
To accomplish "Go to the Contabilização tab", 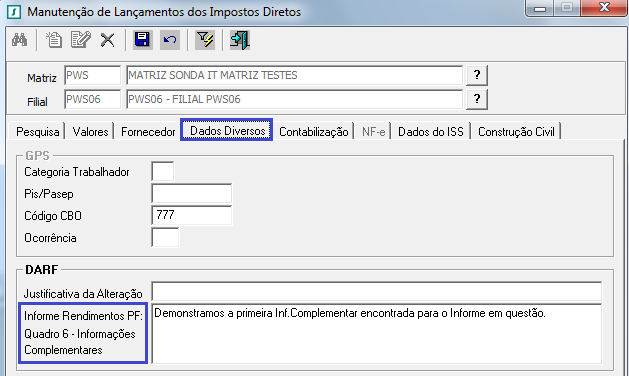I will point(313,132).
